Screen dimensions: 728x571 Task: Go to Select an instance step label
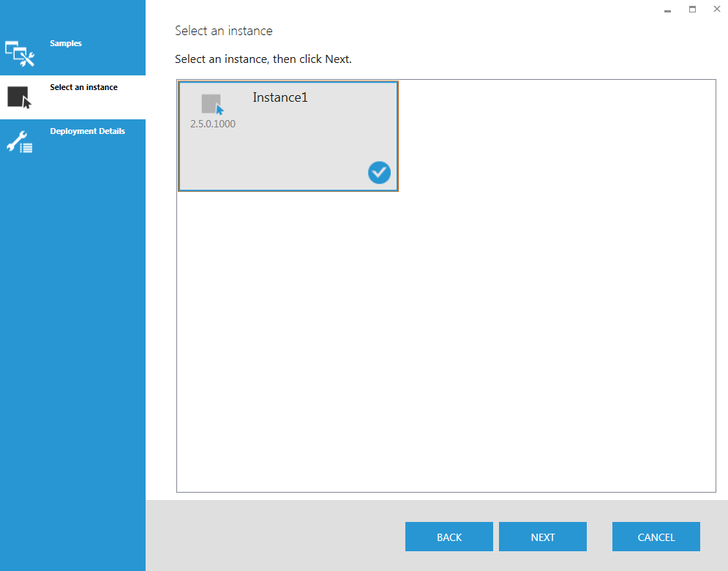point(83,87)
